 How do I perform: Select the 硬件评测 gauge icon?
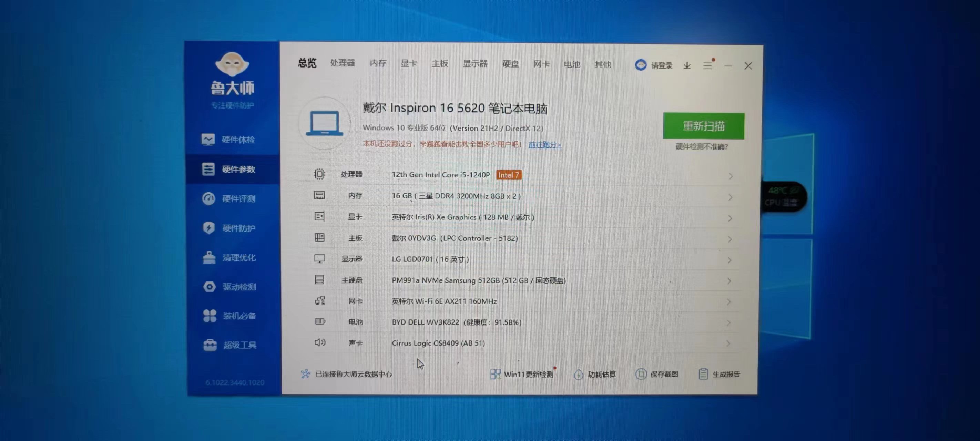click(208, 198)
